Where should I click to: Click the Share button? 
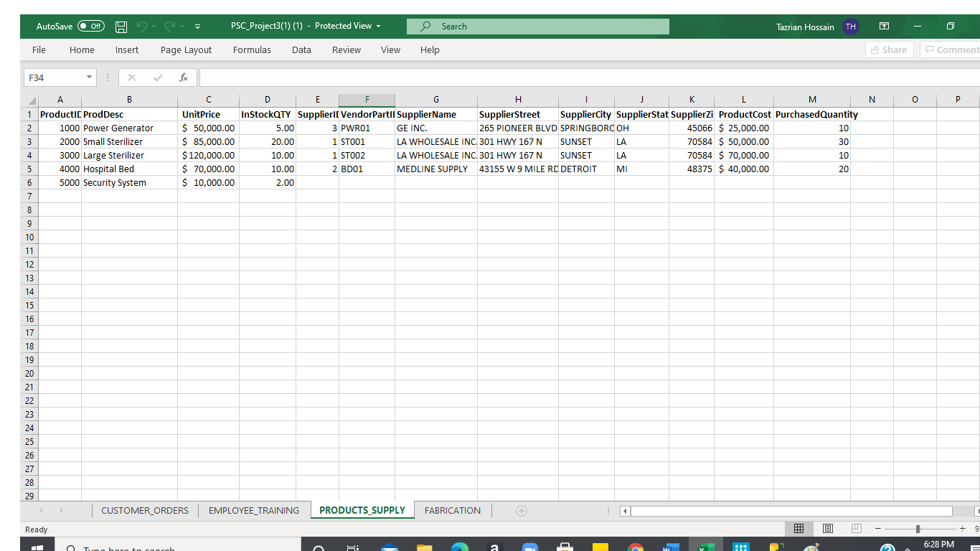coord(889,50)
